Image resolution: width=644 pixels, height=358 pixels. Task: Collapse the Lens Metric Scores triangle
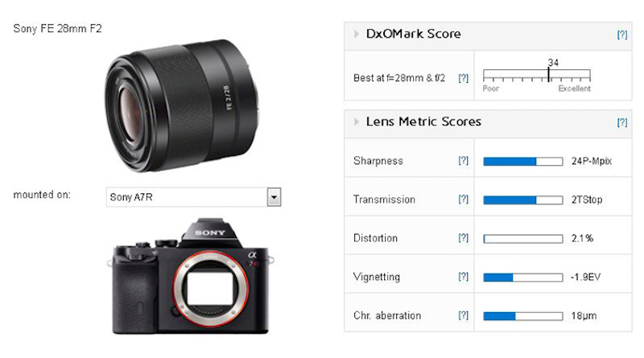pyautogui.click(x=356, y=121)
